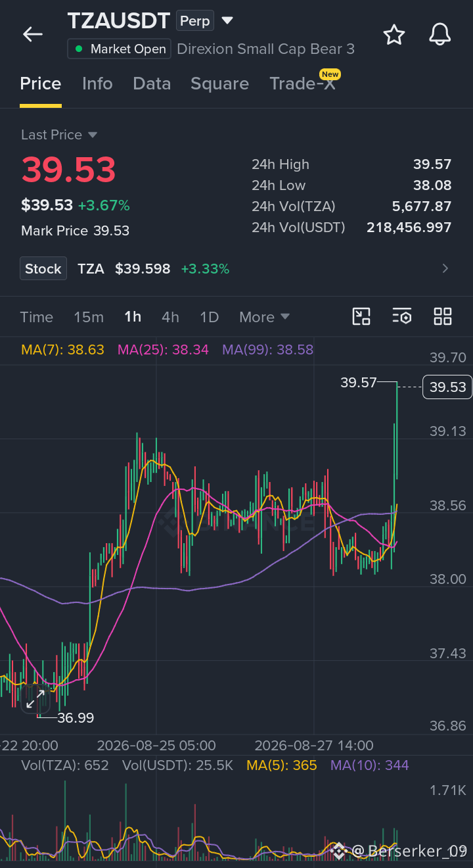Image resolution: width=473 pixels, height=868 pixels.
Task: Tap the 24h Vol(USDT) value 218,456.997
Action: click(x=409, y=228)
